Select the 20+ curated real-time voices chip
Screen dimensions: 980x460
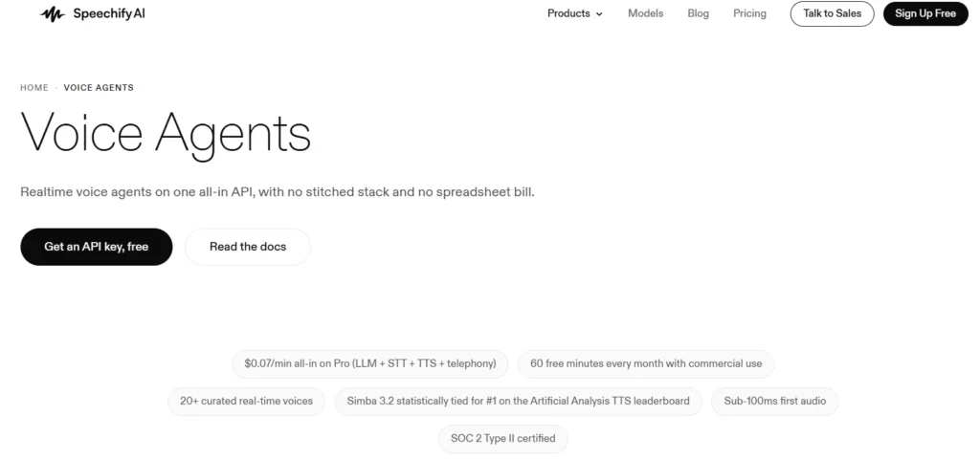click(246, 401)
